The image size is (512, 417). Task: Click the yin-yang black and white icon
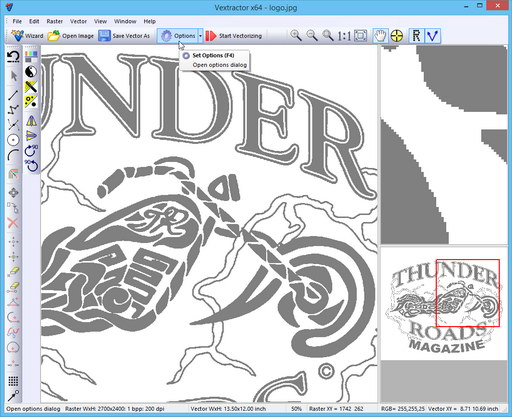coord(31,72)
